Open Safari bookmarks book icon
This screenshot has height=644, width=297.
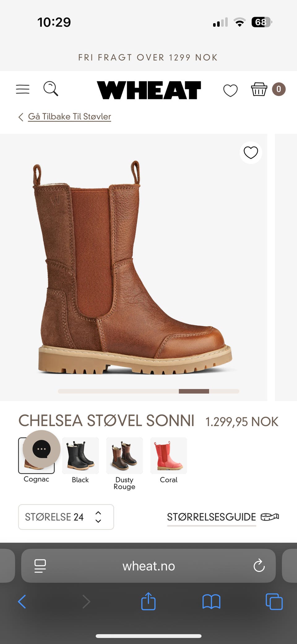click(x=211, y=602)
